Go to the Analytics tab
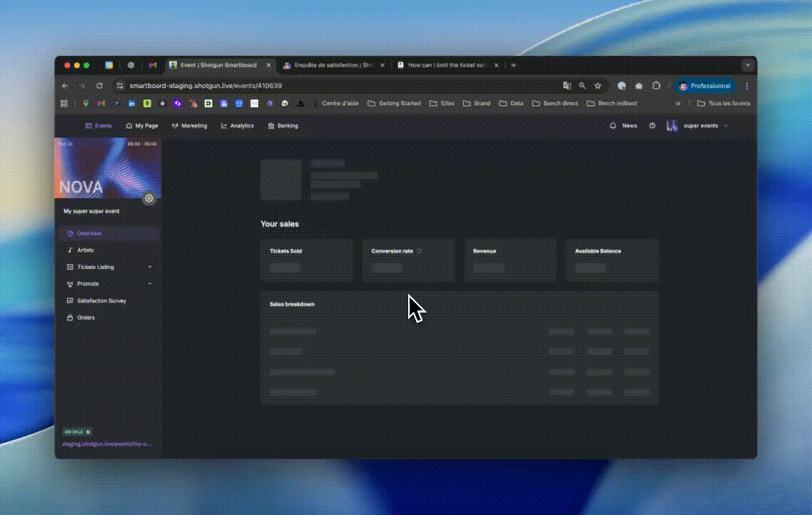 pos(237,126)
